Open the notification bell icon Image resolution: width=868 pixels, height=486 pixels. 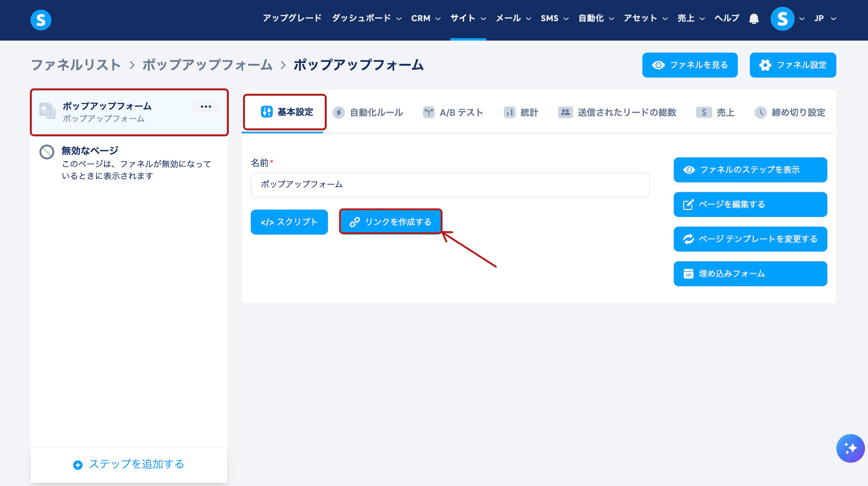[x=754, y=19]
